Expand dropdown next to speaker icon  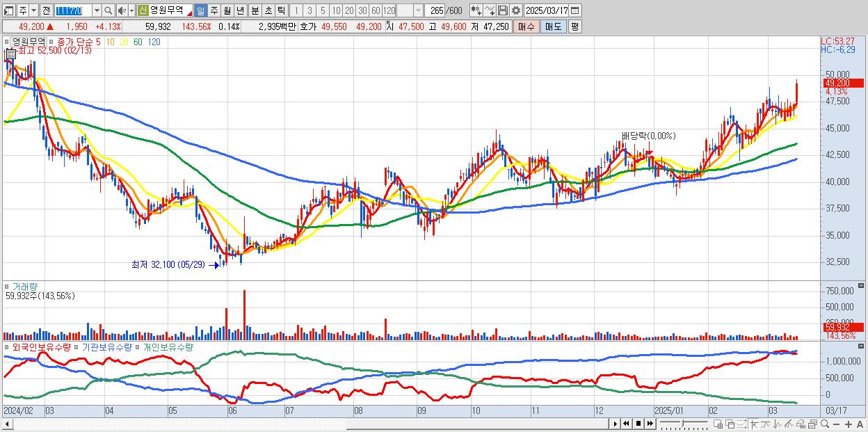[131, 11]
